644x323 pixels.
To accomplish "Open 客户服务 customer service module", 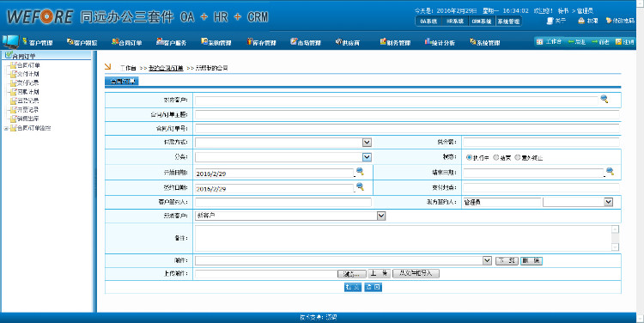I will point(171,42).
